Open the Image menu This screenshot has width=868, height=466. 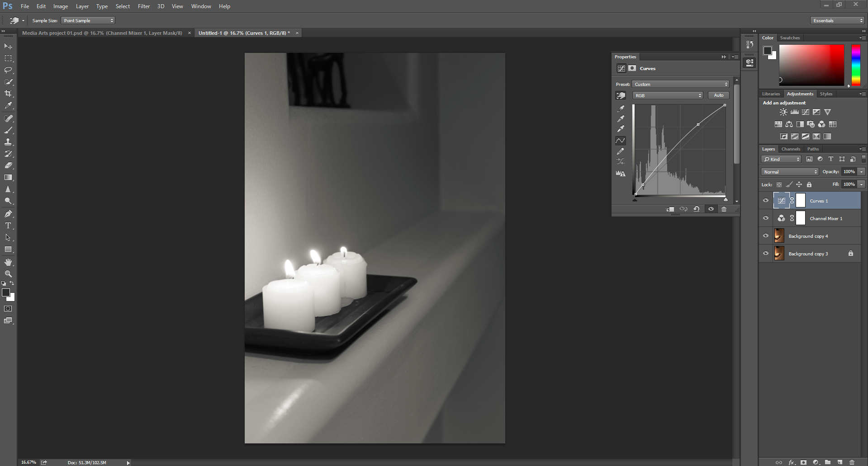click(61, 6)
